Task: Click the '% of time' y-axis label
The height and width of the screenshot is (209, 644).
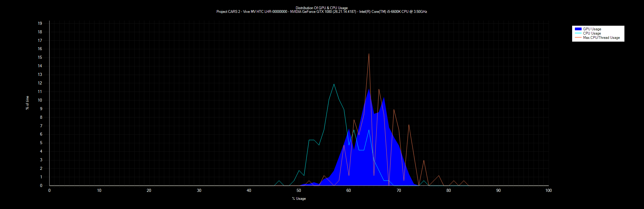Action: click(x=28, y=103)
